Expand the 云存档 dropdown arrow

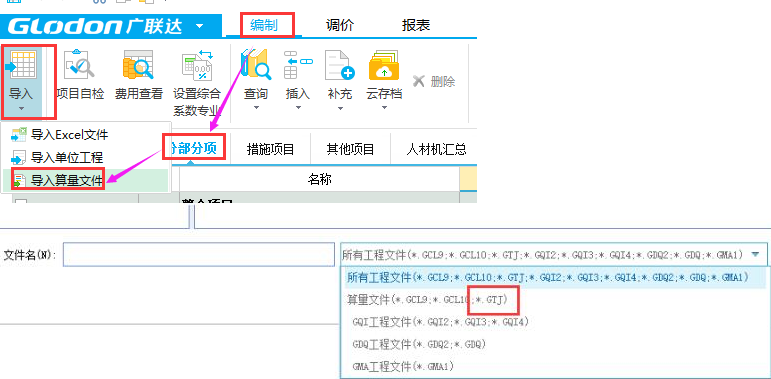pos(384,108)
